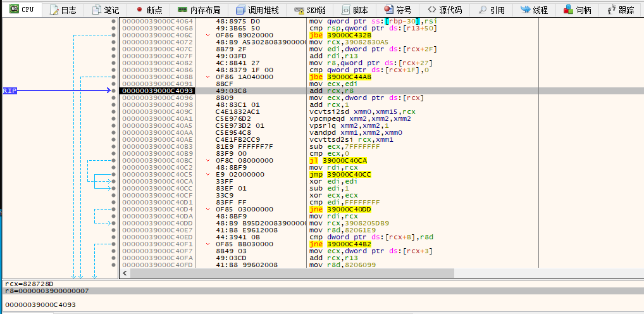
Task: Click the symbols user icon
Action: click(x=388, y=9)
